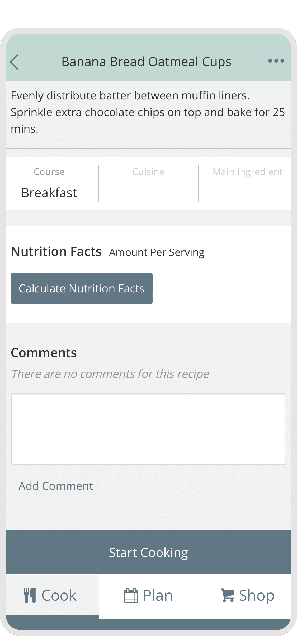
Task: Tap the Comments section heading
Action: (44, 353)
